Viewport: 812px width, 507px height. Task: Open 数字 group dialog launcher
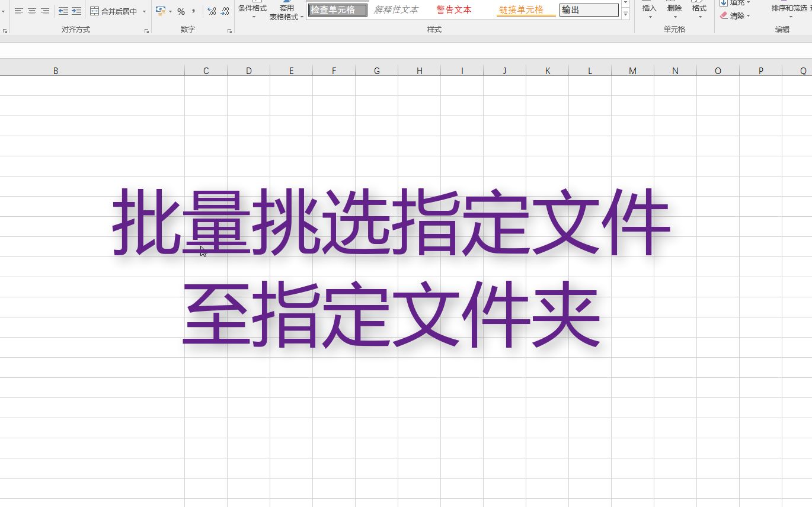[229, 31]
